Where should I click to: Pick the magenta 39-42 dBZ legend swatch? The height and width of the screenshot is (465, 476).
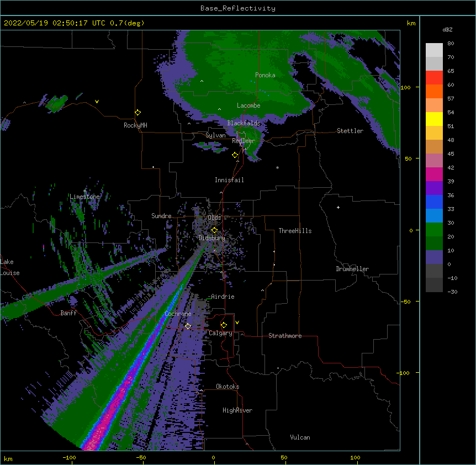pos(434,174)
